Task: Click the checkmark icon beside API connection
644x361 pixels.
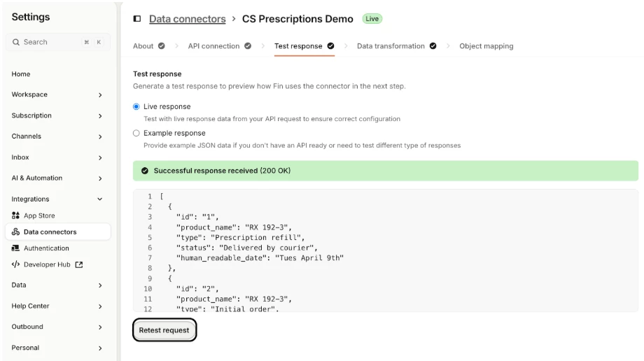Action: [248, 46]
